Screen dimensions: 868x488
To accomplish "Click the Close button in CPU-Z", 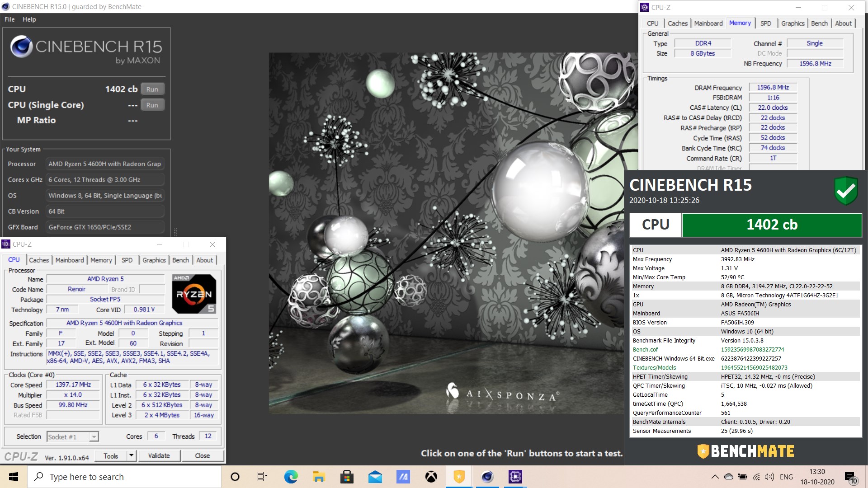I will [x=203, y=455].
